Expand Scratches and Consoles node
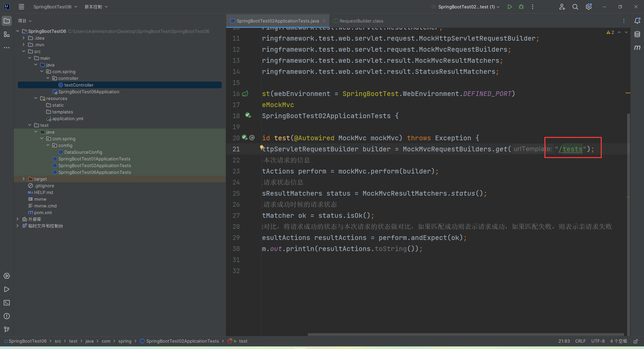 pyautogui.click(x=17, y=226)
